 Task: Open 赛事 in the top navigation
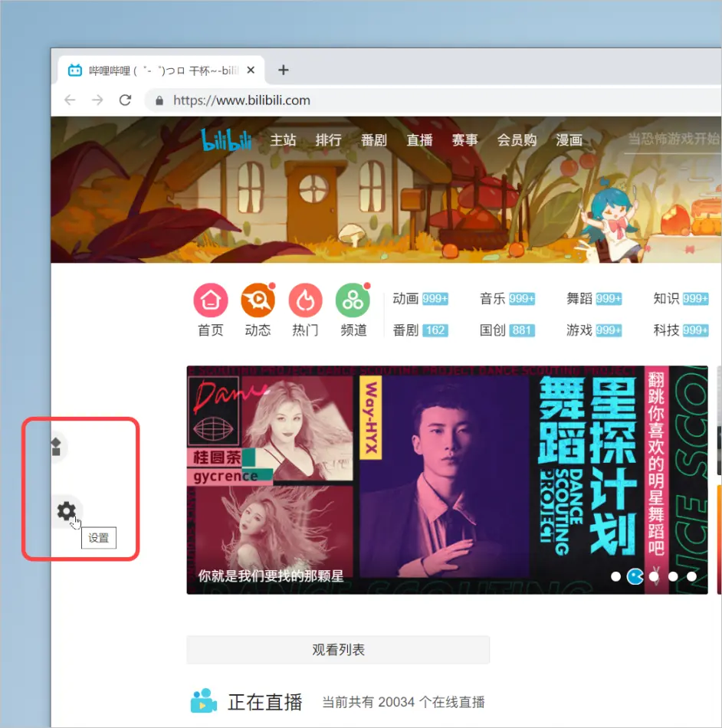click(x=464, y=140)
